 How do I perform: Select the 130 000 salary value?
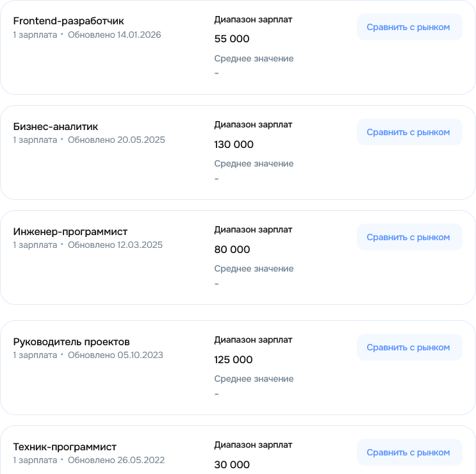coord(234,145)
